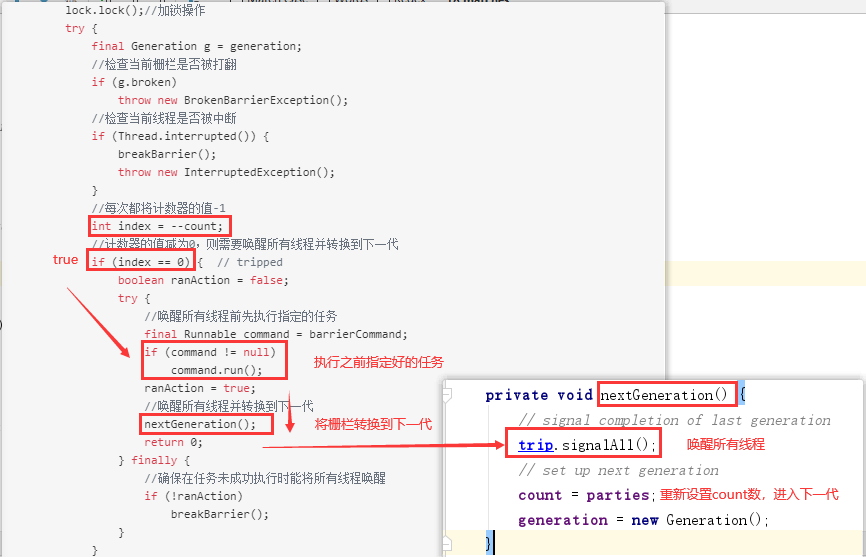Click 'boolean ranAction = false;' line
The width and height of the screenshot is (866, 557).
tap(203, 280)
